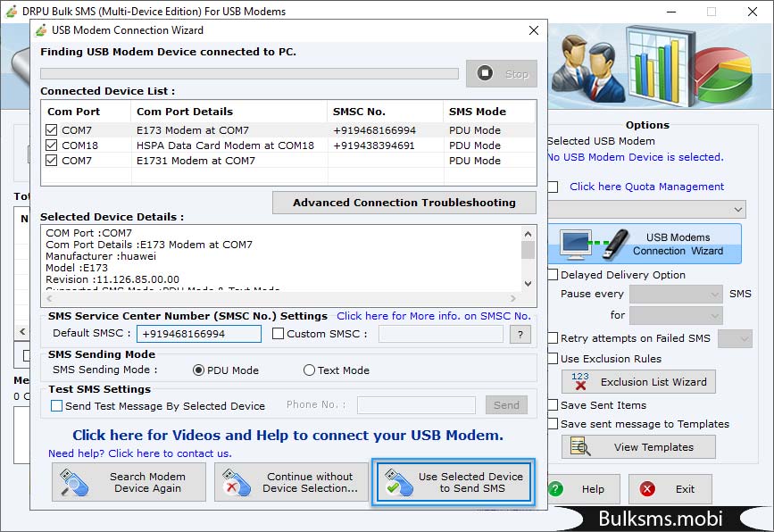Open the Retry attempts count dropdown

(735, 338)
